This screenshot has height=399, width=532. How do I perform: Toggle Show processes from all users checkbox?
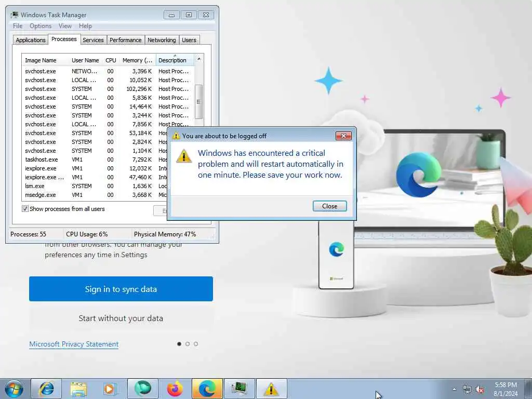(x=25, y=209)
